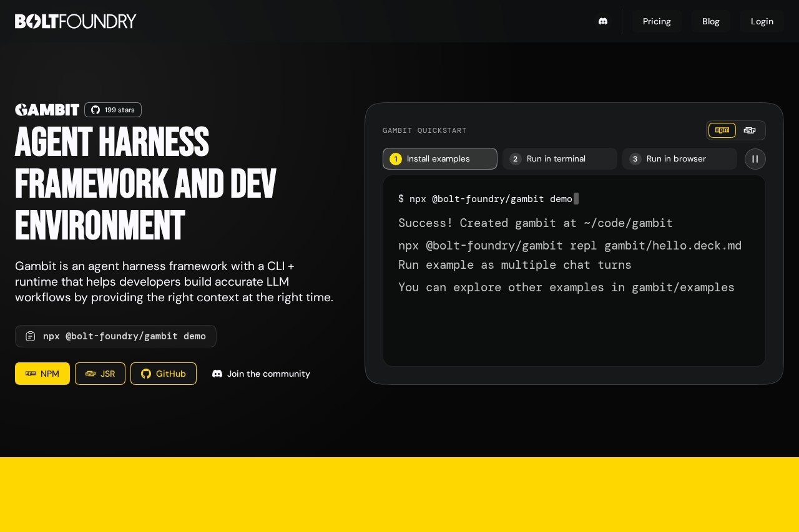Copy the npx command via clipboard icon

[30, 336]
